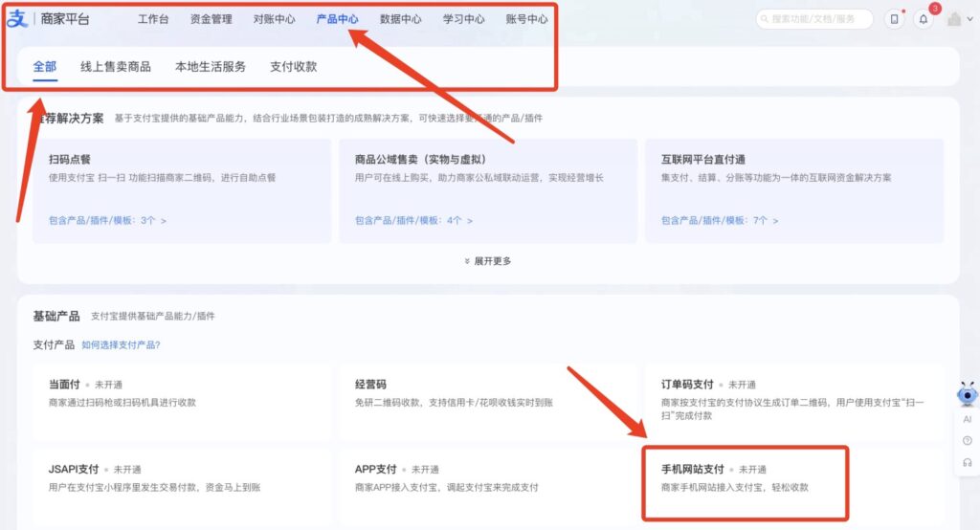Select the 全部 tab
The width and height of the screenshot is (980, 530).
tap(45, 67)
